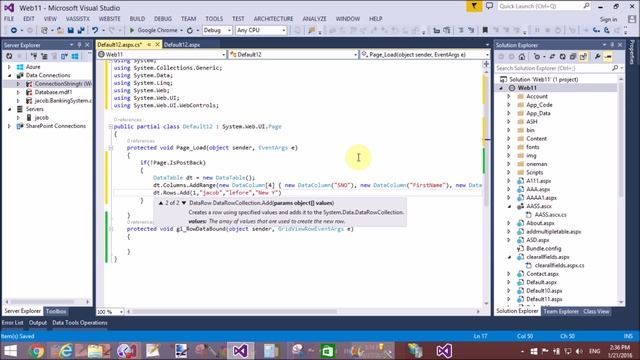Click the feedback speech bubble icon
This screenshot has height=360, width=640.
[x=489, y=6]
